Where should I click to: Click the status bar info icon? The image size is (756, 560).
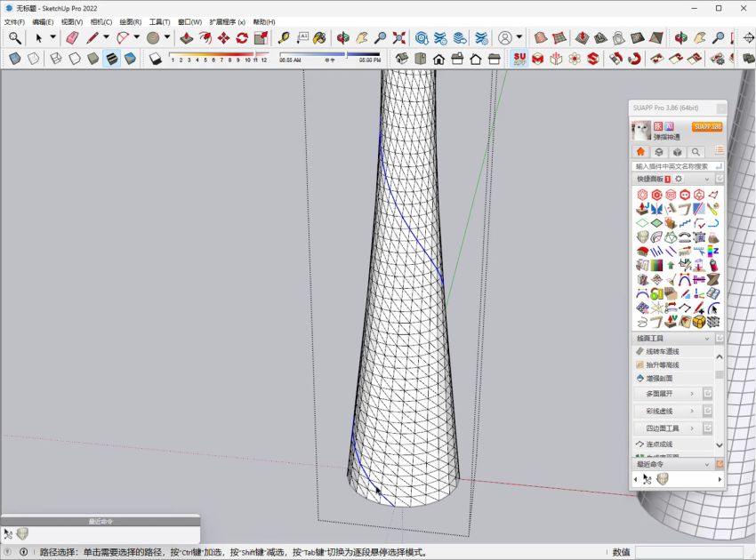[23, 552]
